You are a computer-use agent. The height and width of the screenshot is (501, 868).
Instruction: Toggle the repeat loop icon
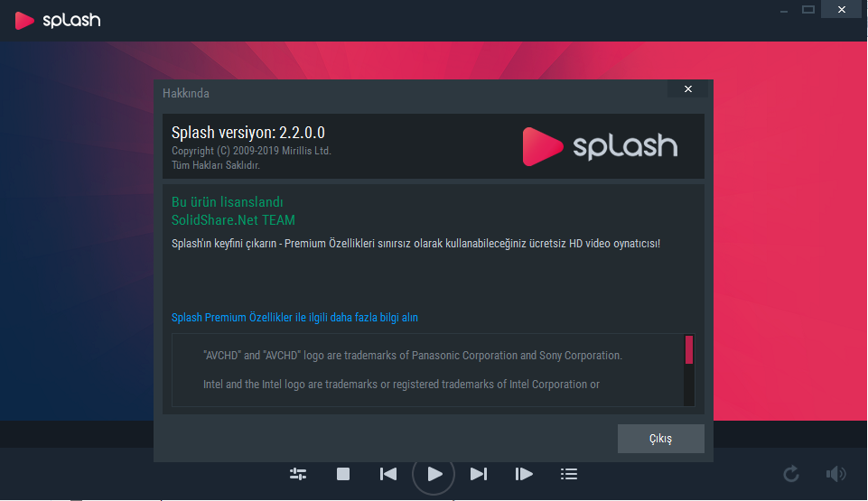[791, 474]
